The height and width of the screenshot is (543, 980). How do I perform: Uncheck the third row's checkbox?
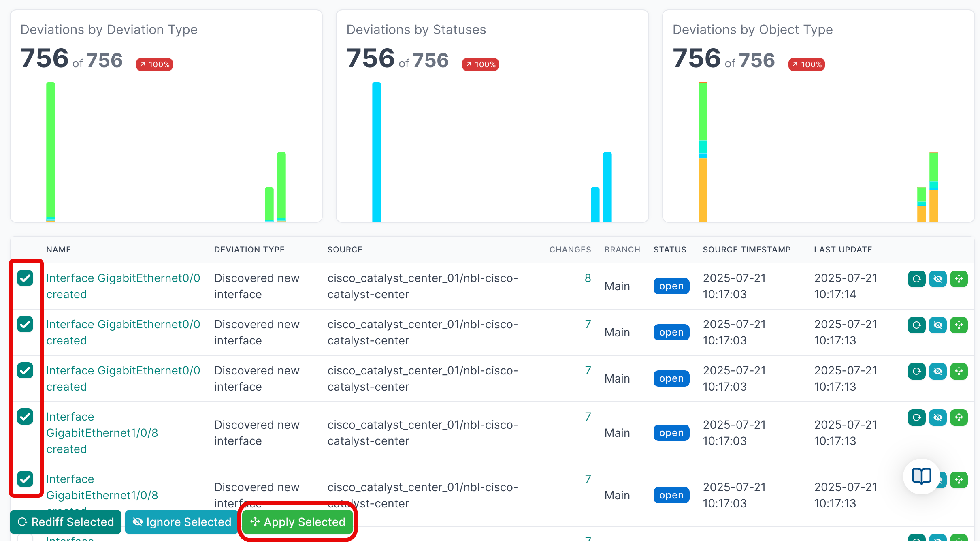[25, 370]
